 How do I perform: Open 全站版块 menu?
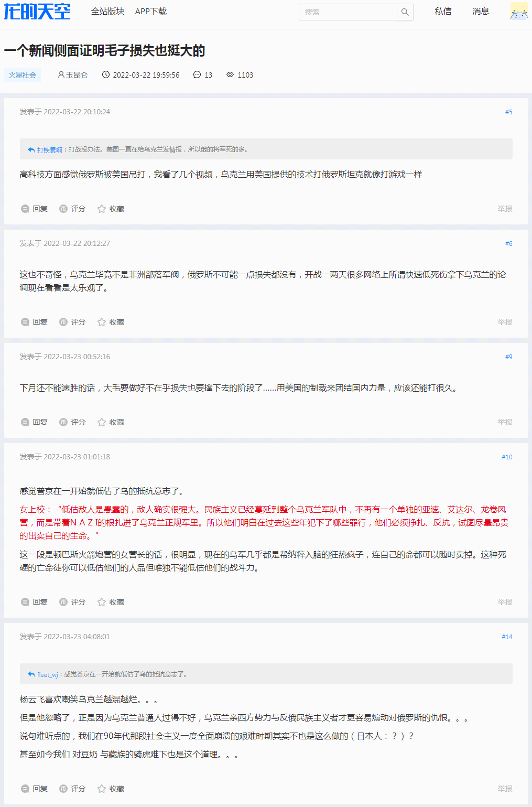(x=107, y=12)
